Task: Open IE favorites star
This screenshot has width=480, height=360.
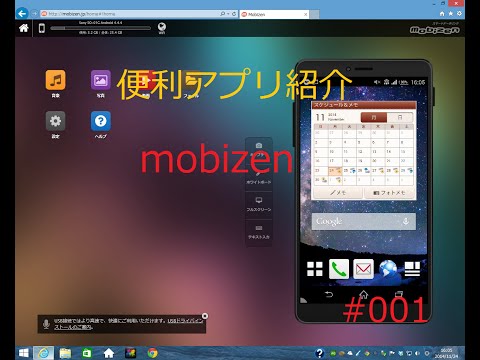Action: point(451,14)
